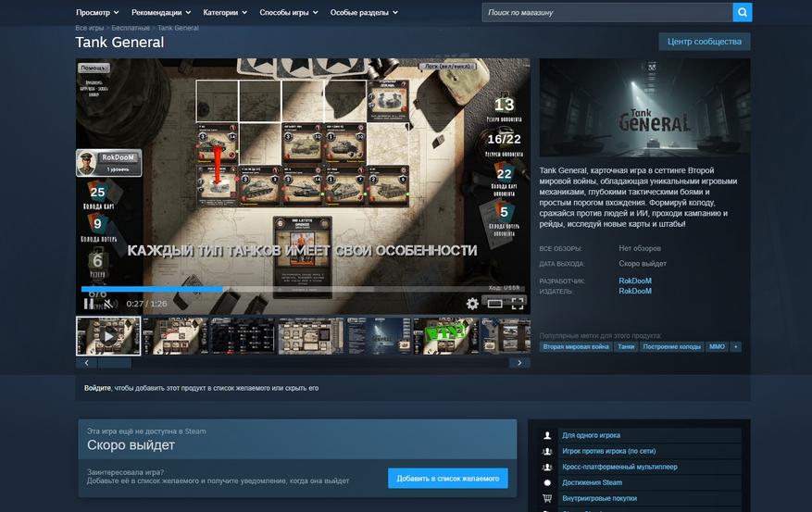Click the 'Нет обзоров' reviews text
This screenshot has width=812, height=512.
640,248
